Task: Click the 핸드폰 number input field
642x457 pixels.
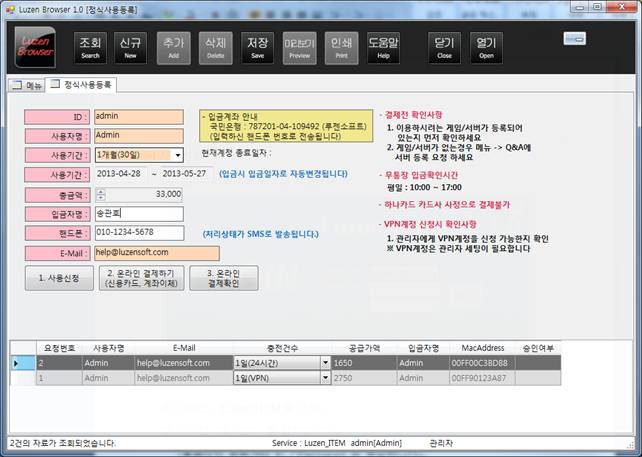Action: [x=139, y=233]
